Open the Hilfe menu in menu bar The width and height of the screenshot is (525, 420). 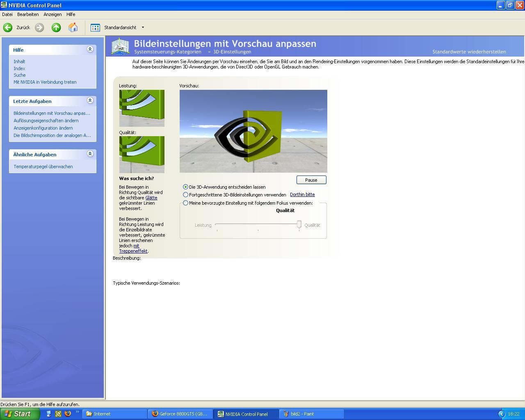point(71,14)
